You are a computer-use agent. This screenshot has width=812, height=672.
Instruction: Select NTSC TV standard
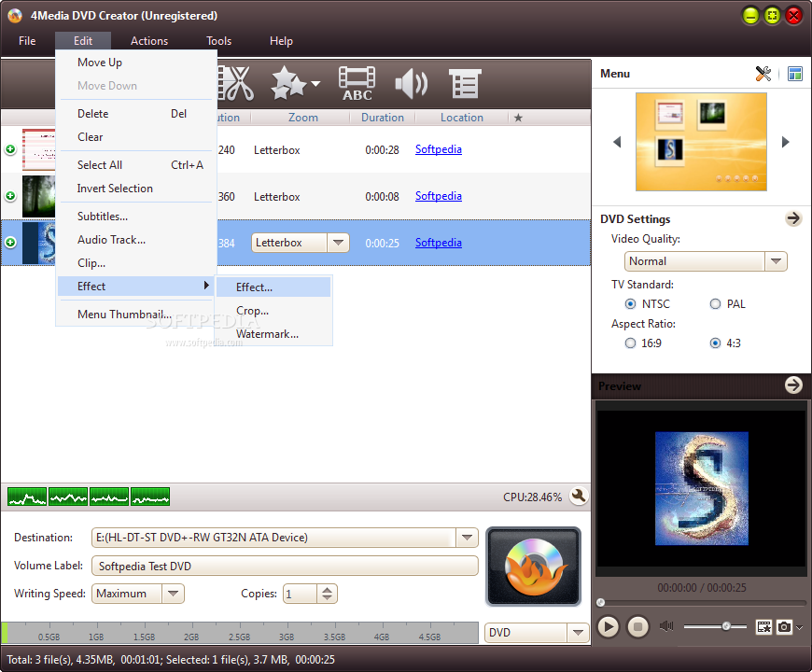[x=630, y=304]
